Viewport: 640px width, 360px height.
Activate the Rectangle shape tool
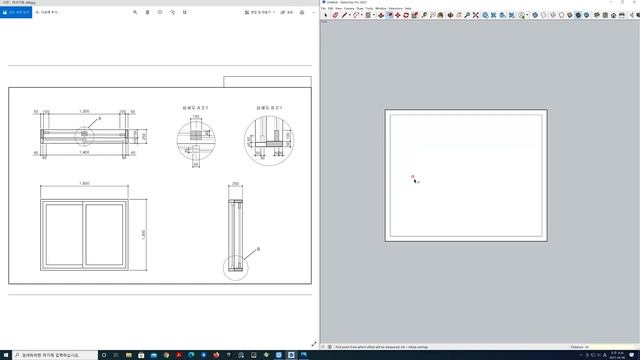click(x=368, y=15)
